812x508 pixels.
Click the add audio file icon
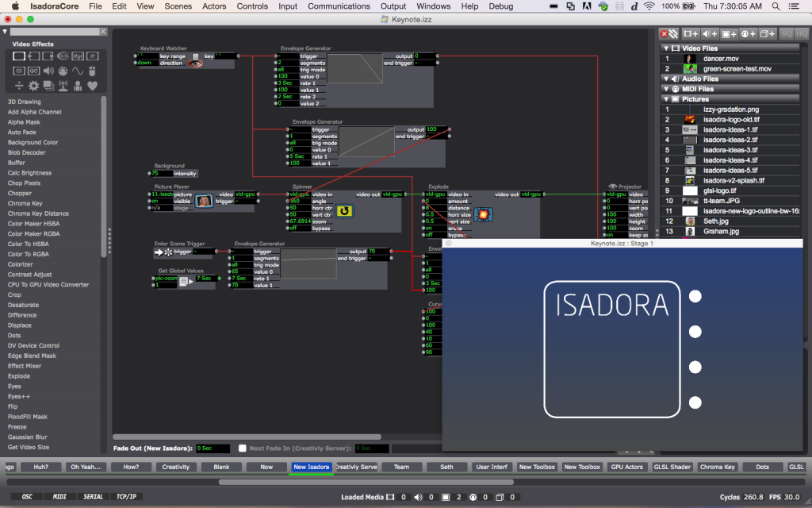pyautogui.click(x=710, y=34)
